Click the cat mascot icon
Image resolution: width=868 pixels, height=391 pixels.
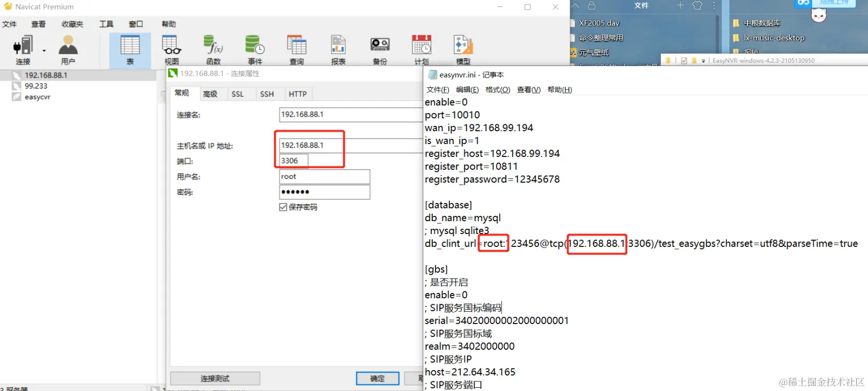tap(818, 15)
